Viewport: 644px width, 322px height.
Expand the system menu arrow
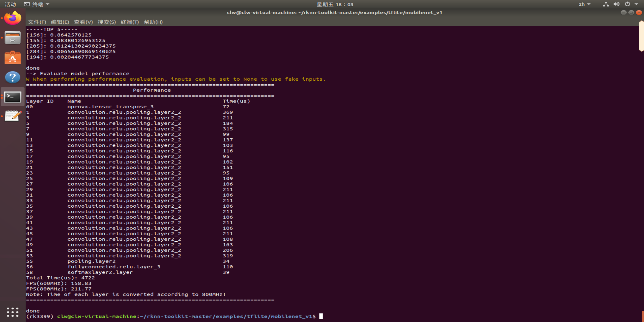(636, 4)
